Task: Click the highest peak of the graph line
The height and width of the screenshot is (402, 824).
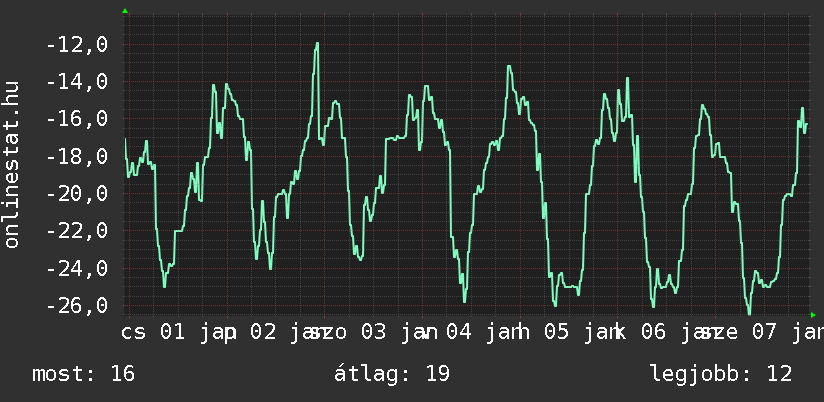Action: tap(317, 44)
